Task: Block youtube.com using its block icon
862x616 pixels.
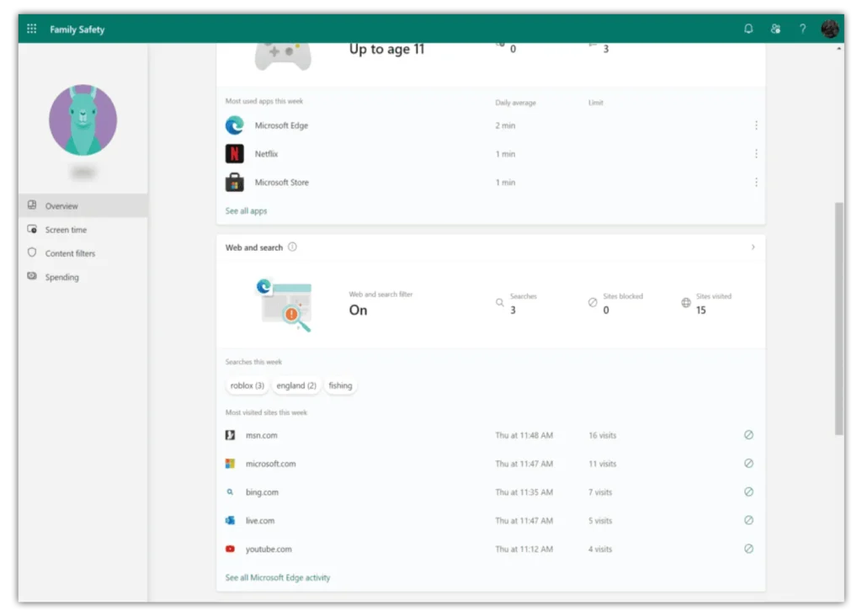Action: (748, 549)
